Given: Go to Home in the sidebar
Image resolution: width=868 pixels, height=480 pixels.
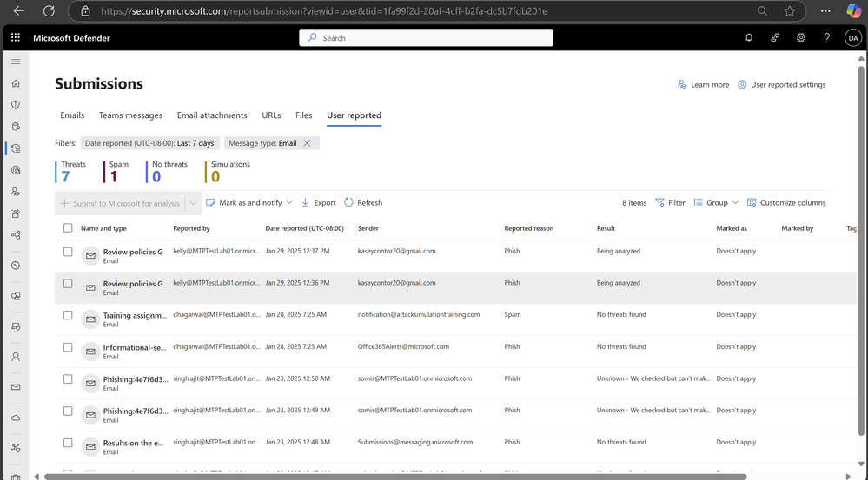Looking at the screenshot, I should pos(16,83).
